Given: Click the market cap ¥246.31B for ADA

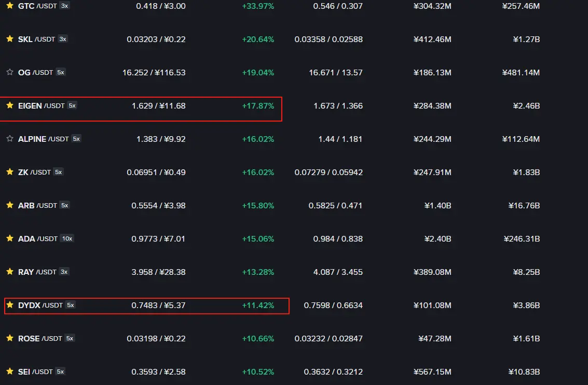Looking at the screenshot, I should pyautogui.click(x=522, y=239).
